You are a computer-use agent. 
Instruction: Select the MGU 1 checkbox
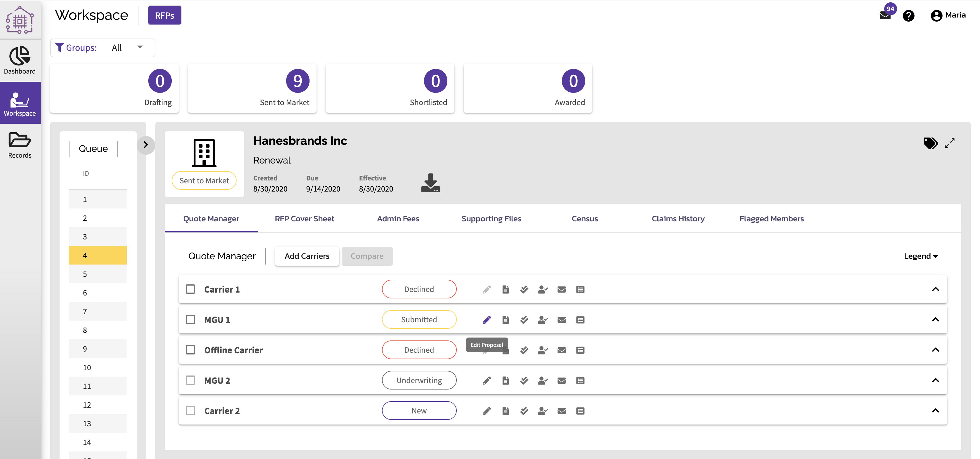[191, 319]
